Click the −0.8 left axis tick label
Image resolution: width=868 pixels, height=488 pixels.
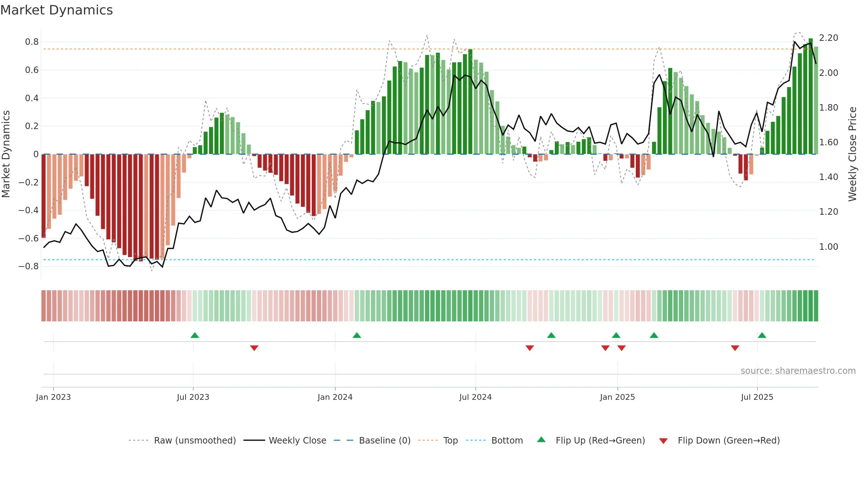pyautogui.click(x=29, y=266)
